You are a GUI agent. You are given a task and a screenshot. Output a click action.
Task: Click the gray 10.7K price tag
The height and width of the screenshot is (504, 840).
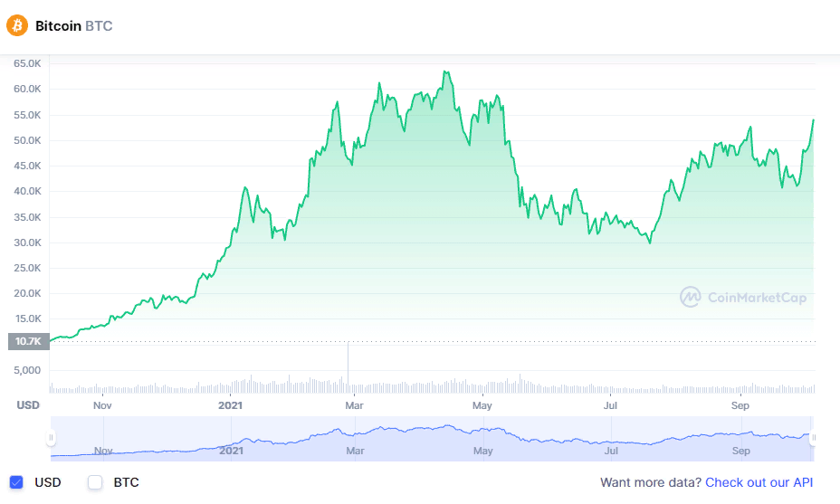28,341
